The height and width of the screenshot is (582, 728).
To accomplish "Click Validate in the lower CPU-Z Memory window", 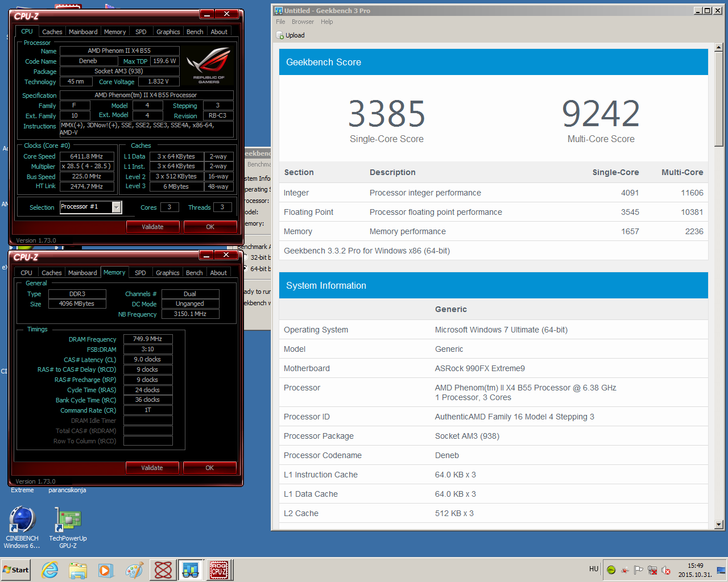I will (x=152, y=468).
